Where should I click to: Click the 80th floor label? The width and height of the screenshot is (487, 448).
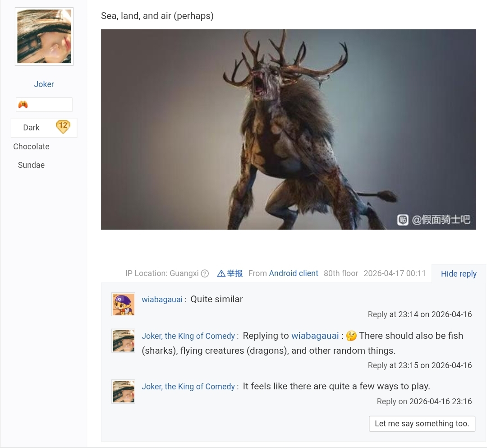pos(341,273)
